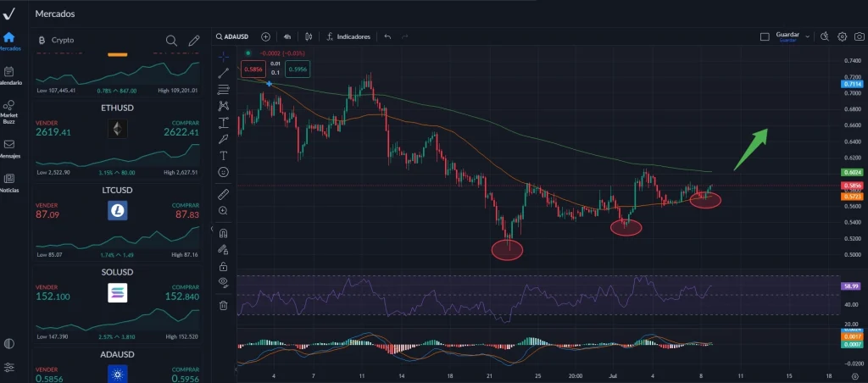This screenshot has width=868, height=383.
Task: Choose the chart layout square icon
Action: [x=765, y=36]
